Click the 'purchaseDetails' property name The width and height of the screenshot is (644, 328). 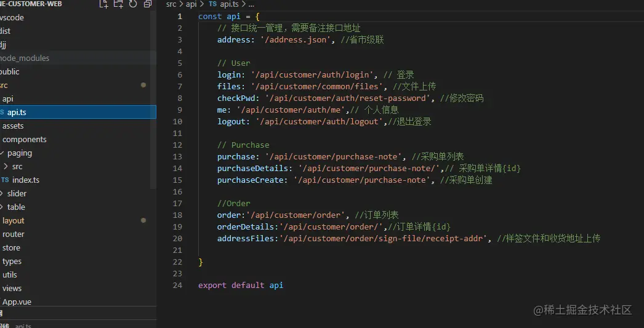click(252, 169)
